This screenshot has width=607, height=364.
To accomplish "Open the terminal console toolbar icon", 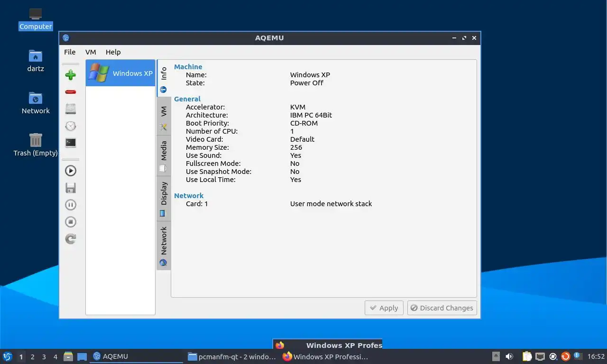I will point(71,143).
